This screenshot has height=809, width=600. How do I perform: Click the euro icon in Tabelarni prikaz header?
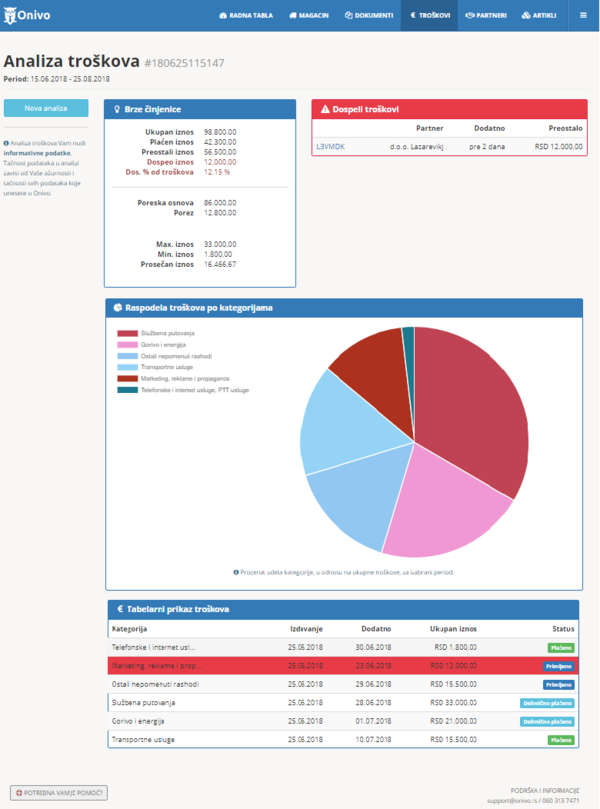click(x=118, y=608)
